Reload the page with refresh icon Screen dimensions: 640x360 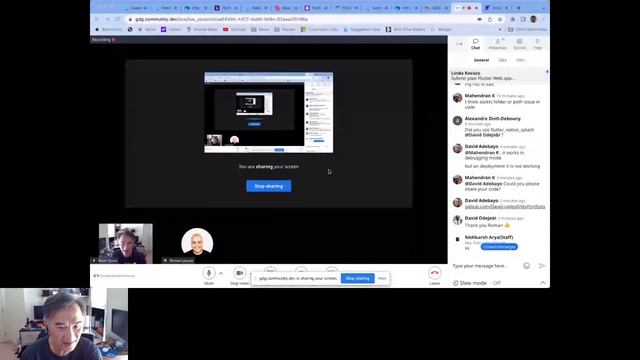[x=118, y=19]
